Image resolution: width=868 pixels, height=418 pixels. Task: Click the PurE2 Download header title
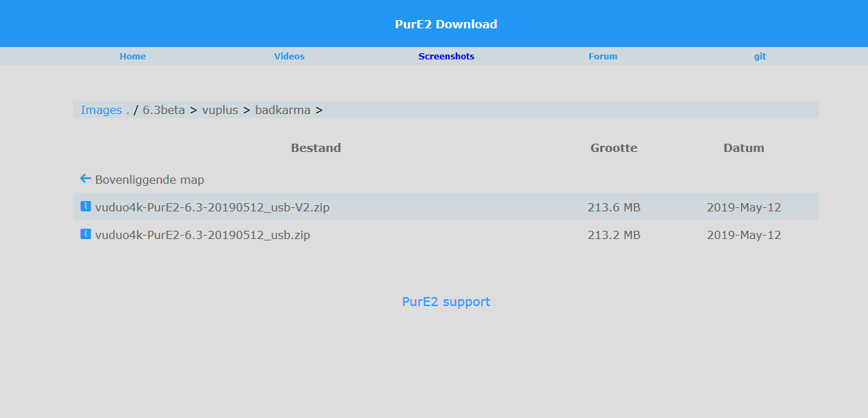click(446, 24)
